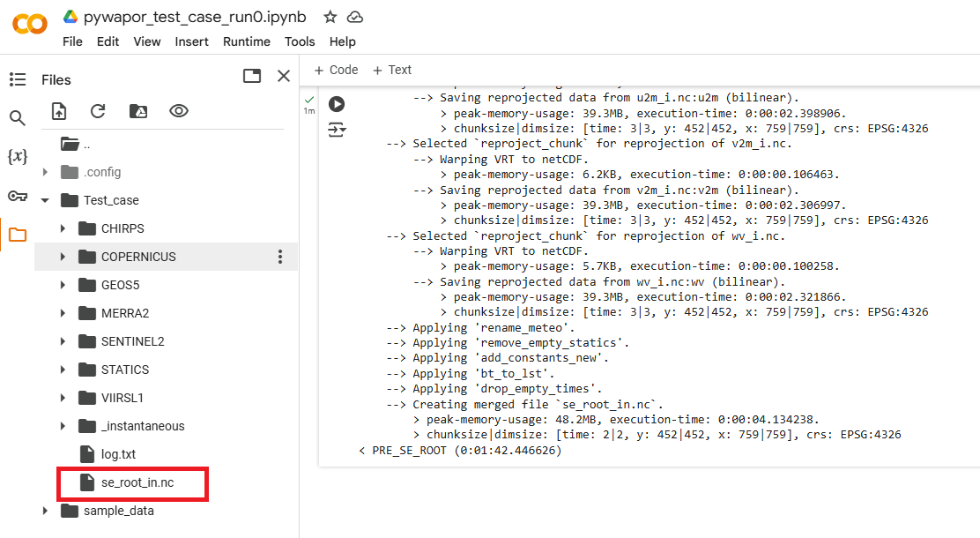
Task: Click the Upload to session storage icon
Action: pyautogui.click(x=59, y=111)
